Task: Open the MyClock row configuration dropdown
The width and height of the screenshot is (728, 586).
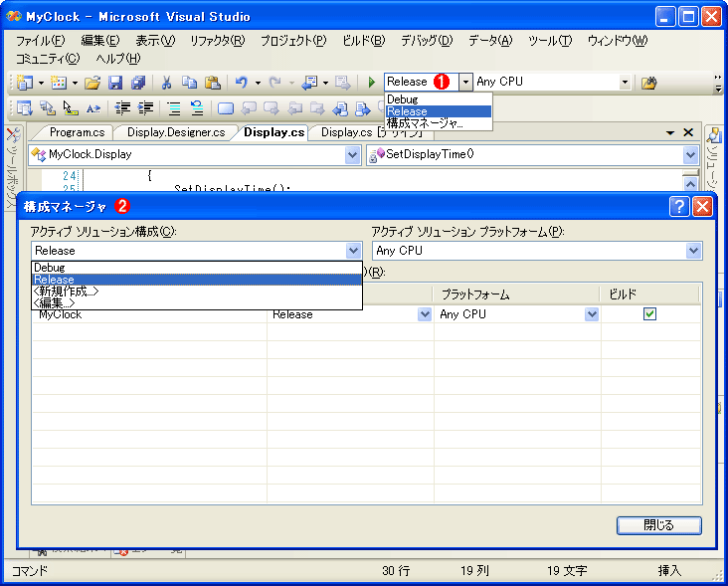Action: [x=425, y=314]
